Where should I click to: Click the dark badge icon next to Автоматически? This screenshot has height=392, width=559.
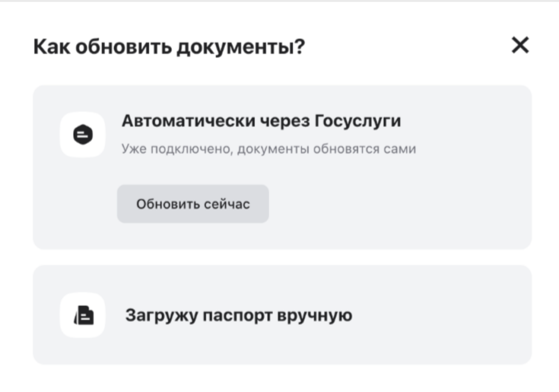point(83,134)
